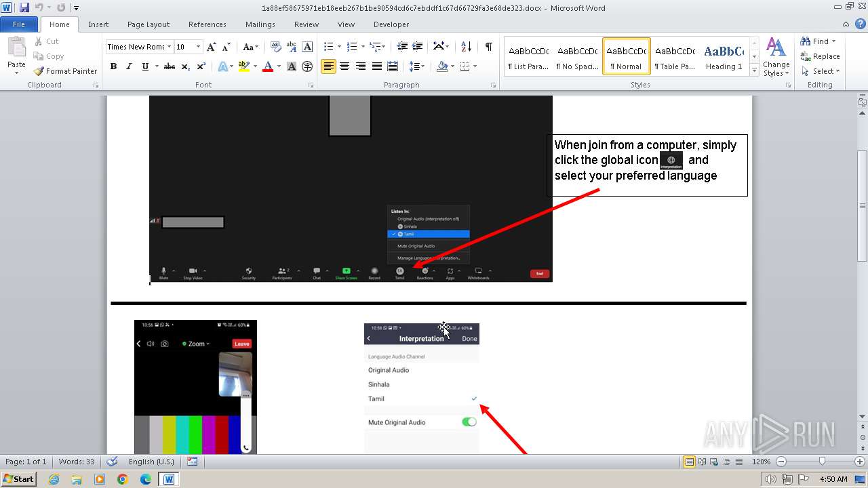This screenshot has width=868, height=488.
Task: Click Grow Font button
Action: pyautogui.click(x=212, y=47)
